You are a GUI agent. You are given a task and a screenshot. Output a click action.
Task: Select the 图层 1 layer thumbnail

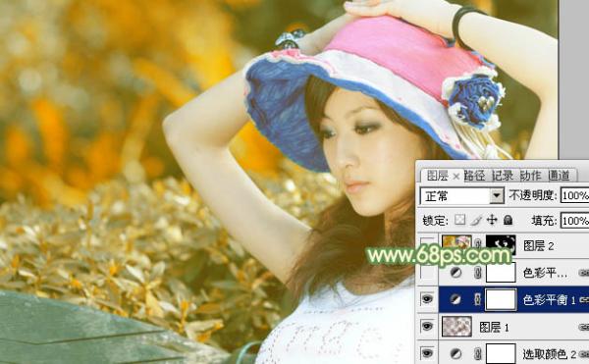pyautogui.click(x=456, y=327)
